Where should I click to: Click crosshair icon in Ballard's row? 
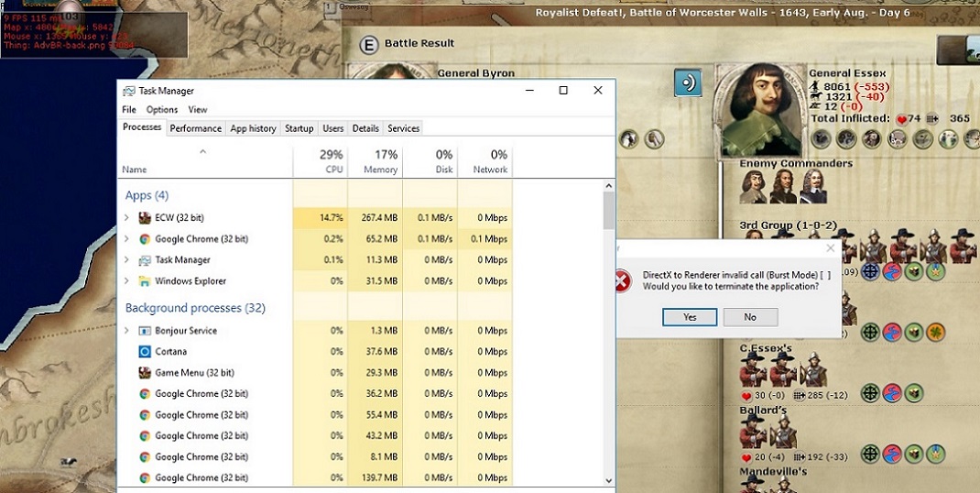pyautogui.click(x=870, y=454)
